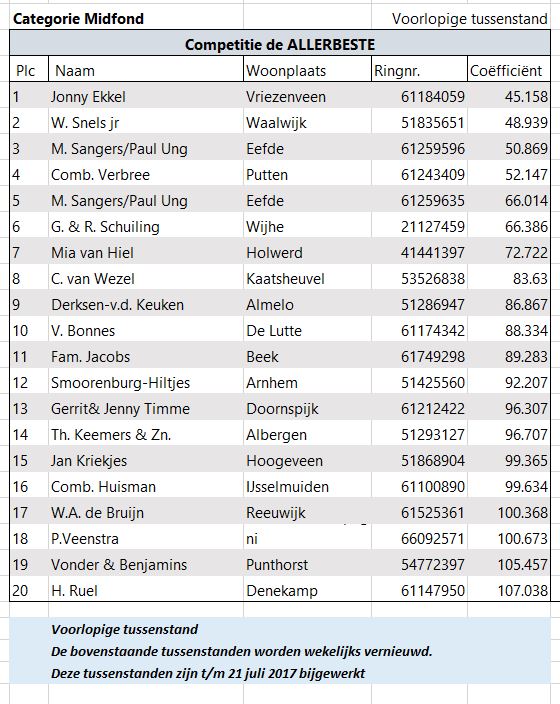Select the 'Coëfficiënt' header cell
560x704 pixels.
pyautogui.click(x=509, y=70)
